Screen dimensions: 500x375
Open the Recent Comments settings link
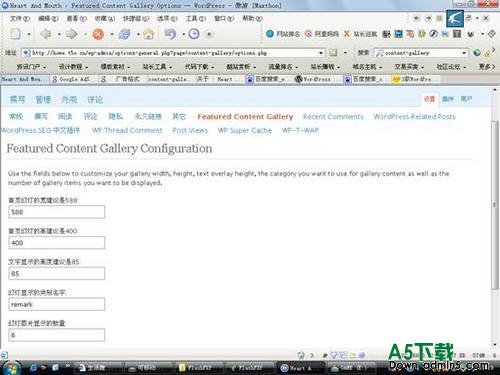point(333,117)
